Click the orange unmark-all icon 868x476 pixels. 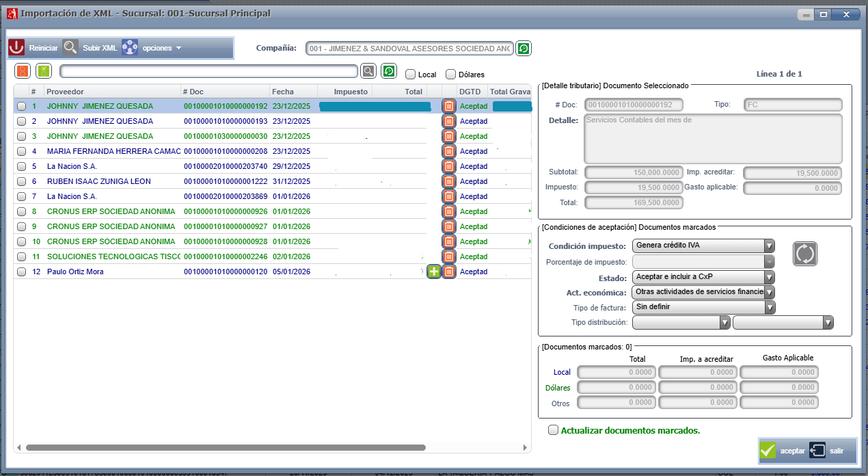[x=23, y=71]
